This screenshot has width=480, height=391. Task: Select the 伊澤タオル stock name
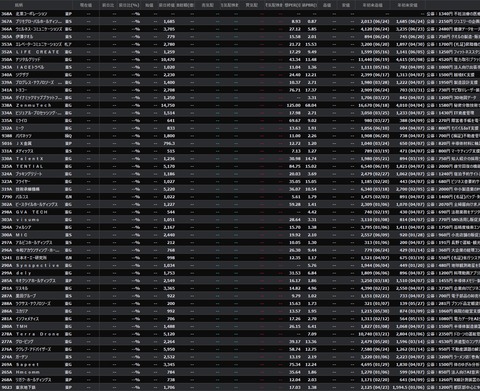coord(24,37)
